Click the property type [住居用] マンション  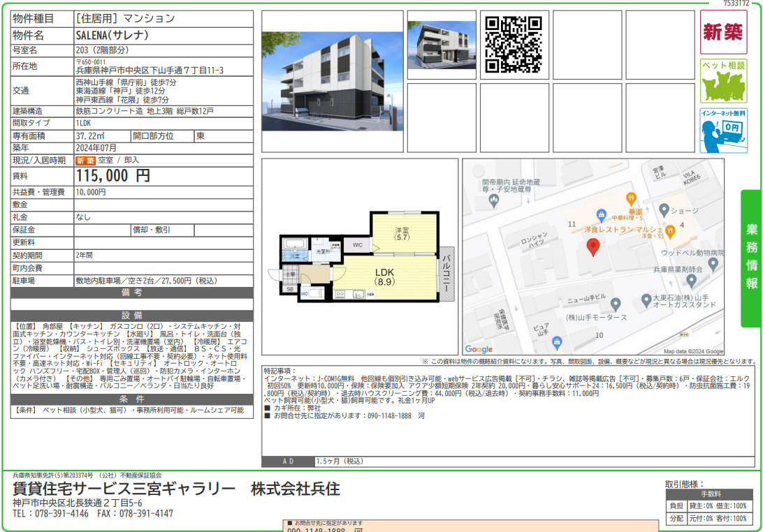coord(125,18)
